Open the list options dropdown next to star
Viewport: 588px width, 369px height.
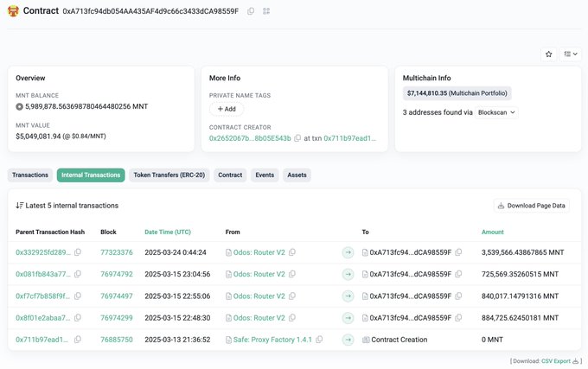tap(570, 54)
